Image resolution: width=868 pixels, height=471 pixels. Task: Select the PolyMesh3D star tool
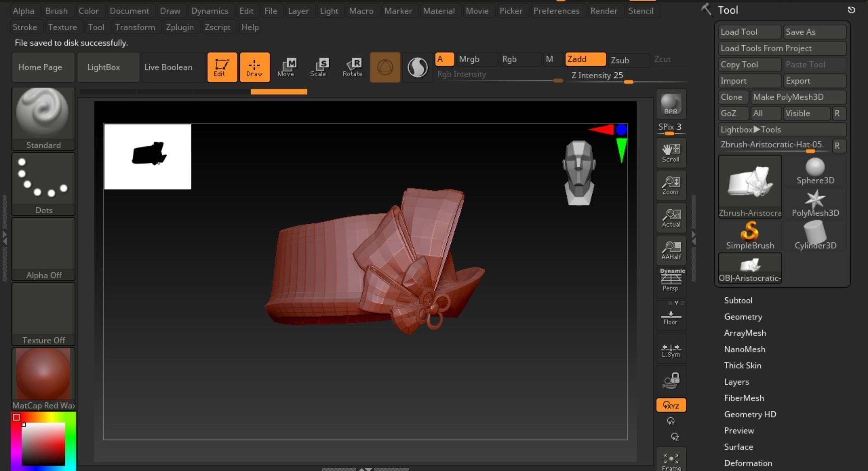[x=815, y=204]
